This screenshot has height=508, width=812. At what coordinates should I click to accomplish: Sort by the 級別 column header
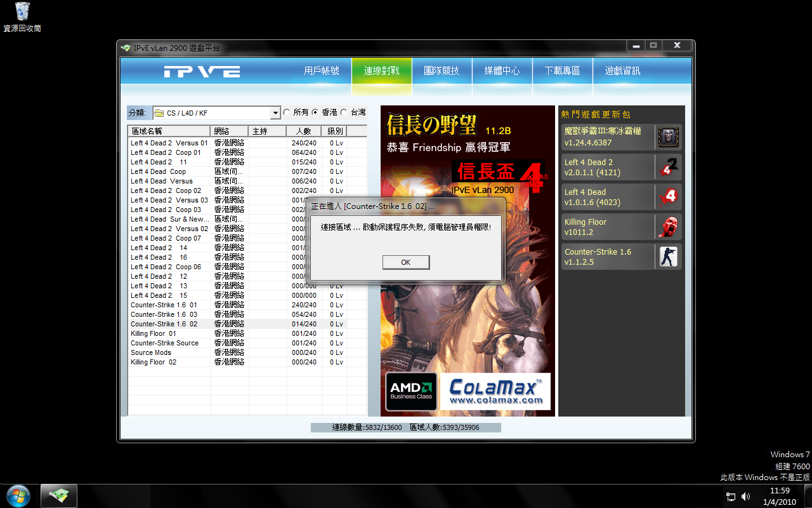334,131
